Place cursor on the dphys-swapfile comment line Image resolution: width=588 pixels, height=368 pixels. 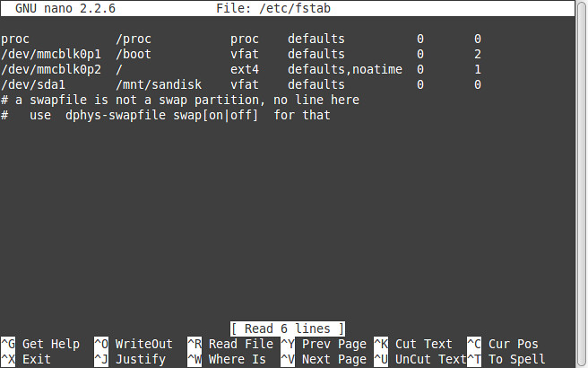(x=166, y=115)
